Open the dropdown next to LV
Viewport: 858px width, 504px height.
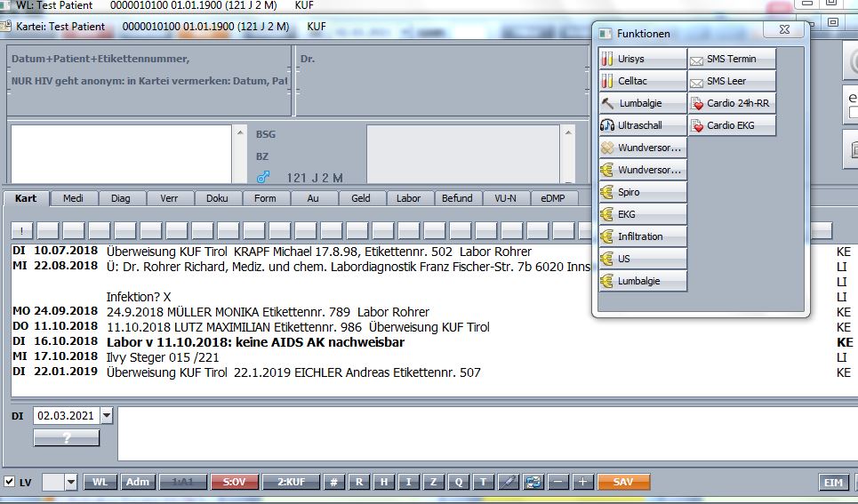tap(71, 482)
